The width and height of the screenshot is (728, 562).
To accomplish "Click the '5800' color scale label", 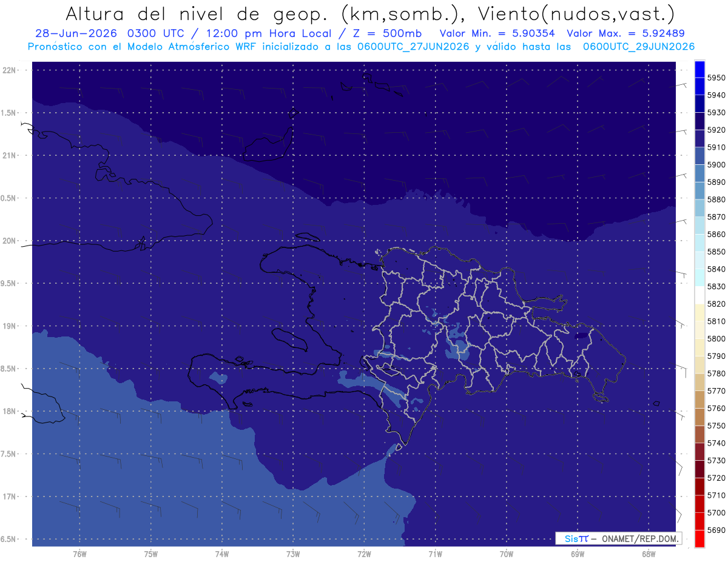I will tap(716, 338).
